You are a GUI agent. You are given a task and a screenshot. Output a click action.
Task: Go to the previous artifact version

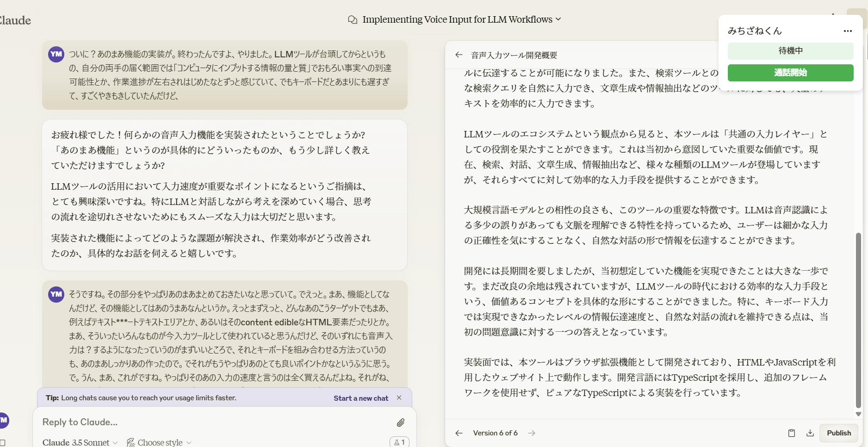click(459, 433)
